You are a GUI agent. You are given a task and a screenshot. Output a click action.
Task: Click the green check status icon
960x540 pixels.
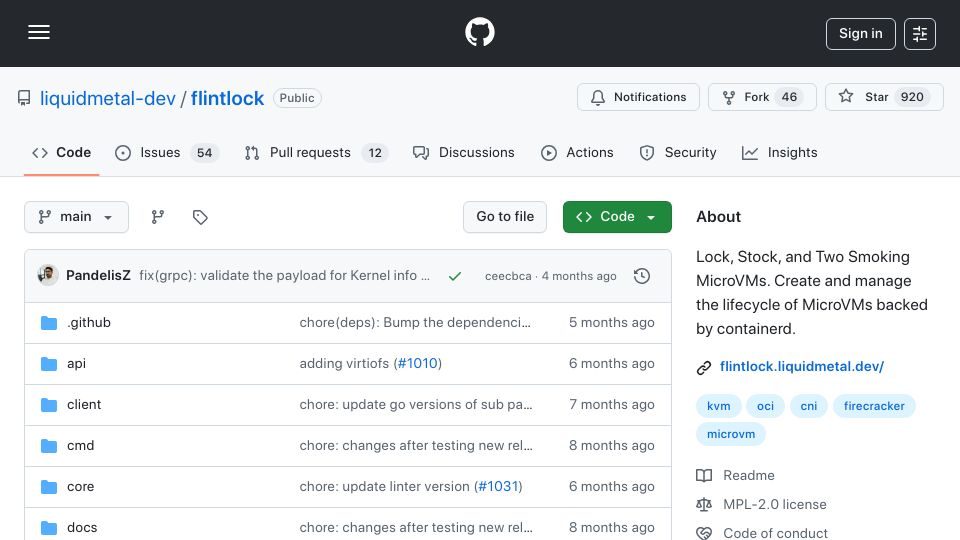point(454,276)
